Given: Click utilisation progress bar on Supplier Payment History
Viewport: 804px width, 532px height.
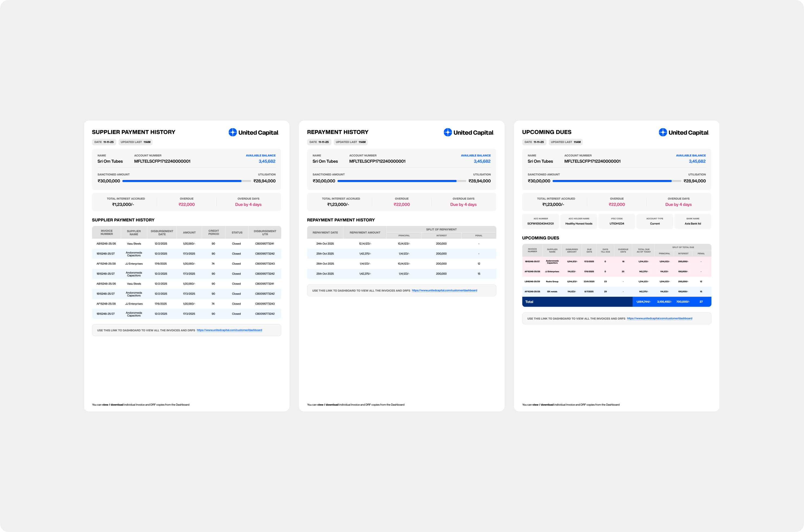Looking at the screenshot, I should pyautogui.click(x=186, y=181).
